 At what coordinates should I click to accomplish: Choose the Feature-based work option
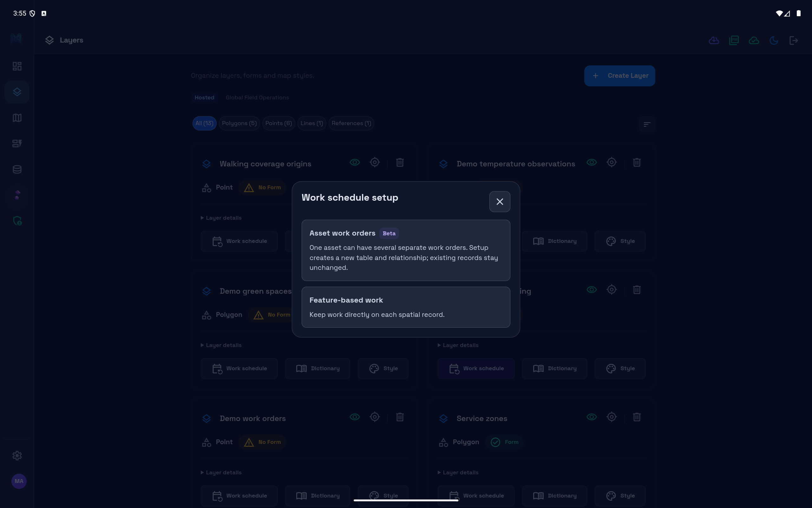click(406, 307)
